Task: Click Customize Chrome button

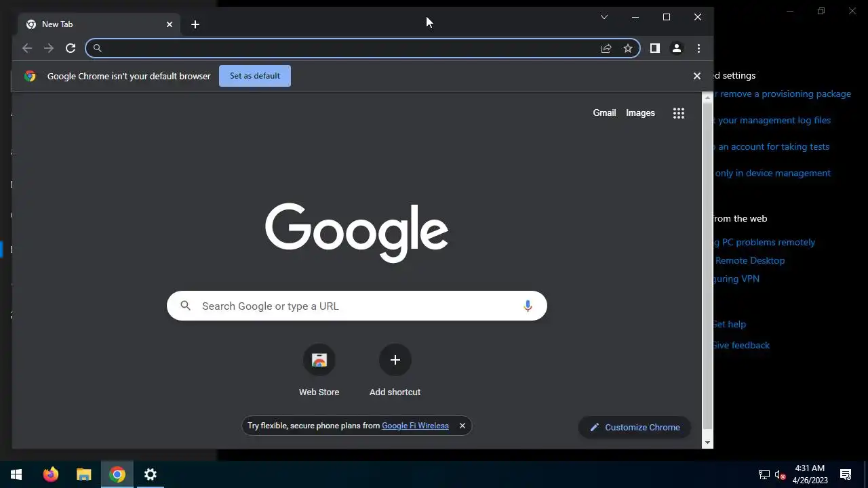Action: point(635,427)
